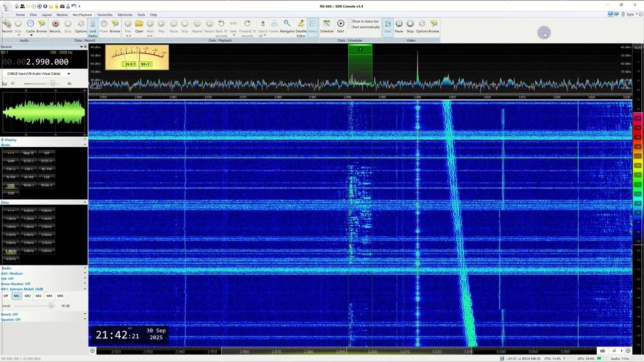Open the Style dropdown
This screenshot has width=644, height=362.
point(631,15)
